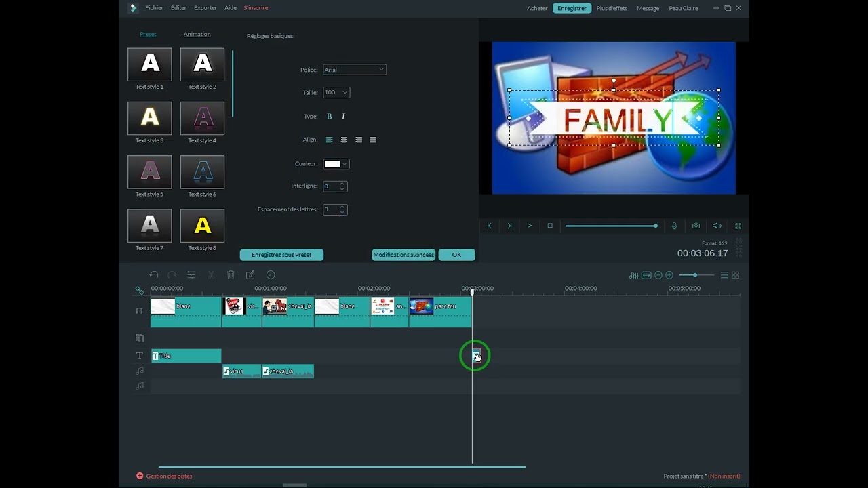The height and width of the screenshot is (488, 868).
Task: Open the Éditer menu
Action: point(178,8)
